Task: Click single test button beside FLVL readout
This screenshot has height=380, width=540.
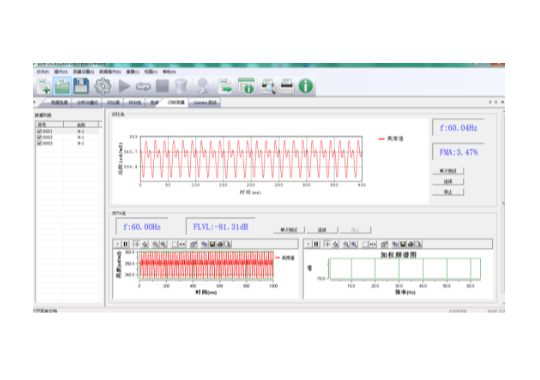Action: click(x=289, y=230)
